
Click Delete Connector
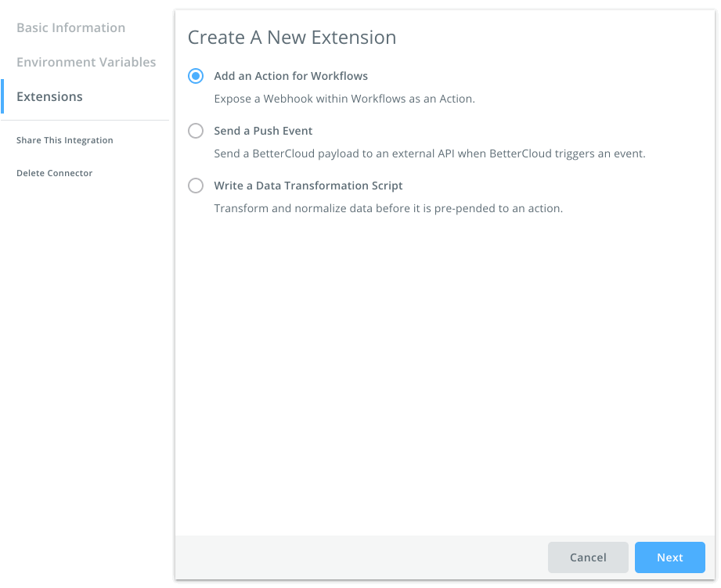(x=54, y=173)
